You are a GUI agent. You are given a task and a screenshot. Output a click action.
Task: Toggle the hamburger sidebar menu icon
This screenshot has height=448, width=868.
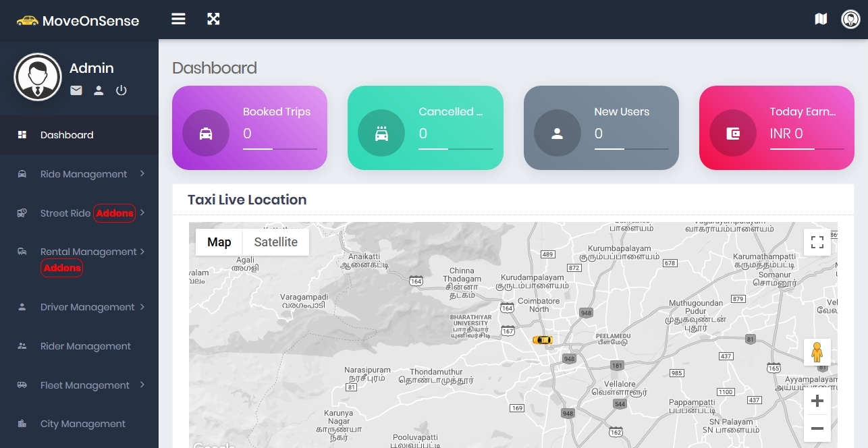178,19
